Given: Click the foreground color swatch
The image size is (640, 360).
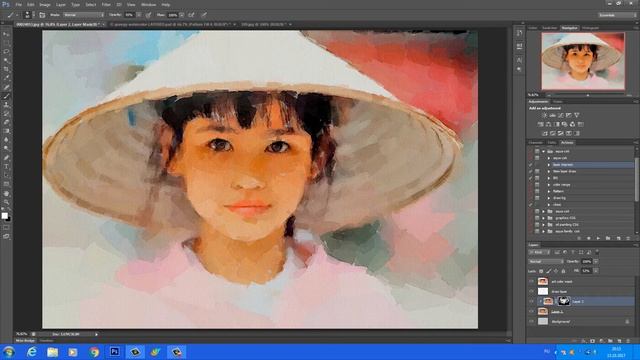Looking at the screenshot, I should 4,216.
